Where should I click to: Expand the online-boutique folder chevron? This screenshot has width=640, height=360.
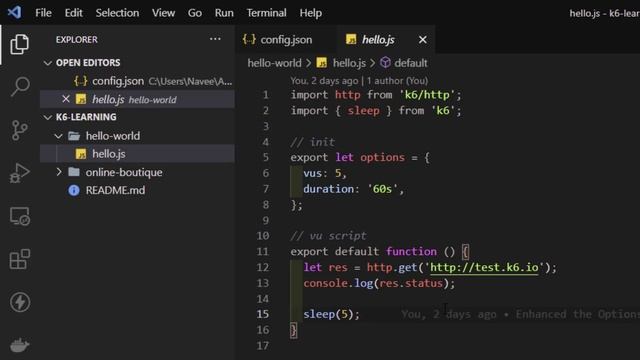point(59,172)
